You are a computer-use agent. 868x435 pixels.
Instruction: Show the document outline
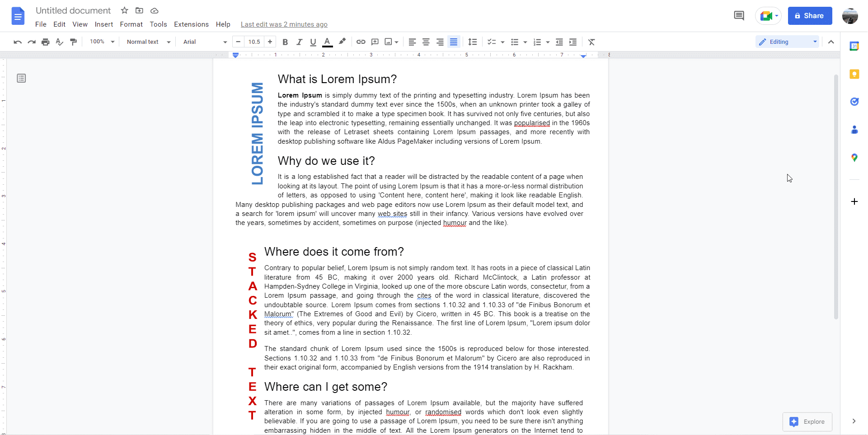(x=21, y=78)
